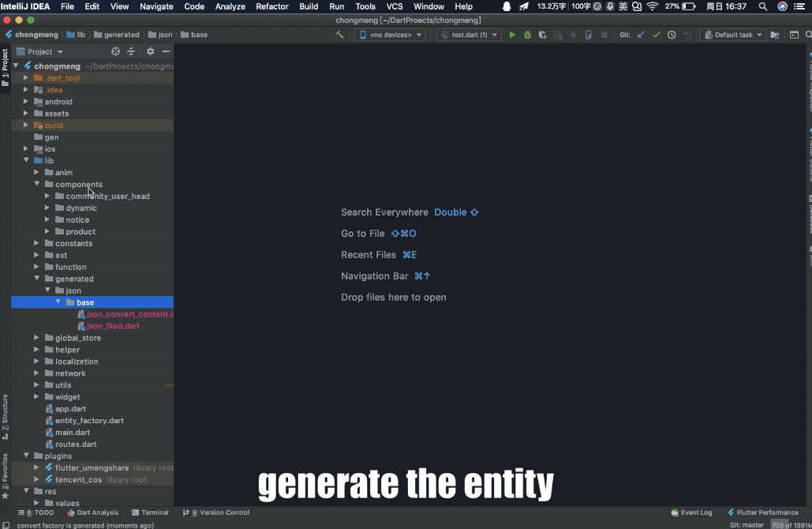Collapse the lib folder
This screenshot has height=529, width=812.
[26, 160]
